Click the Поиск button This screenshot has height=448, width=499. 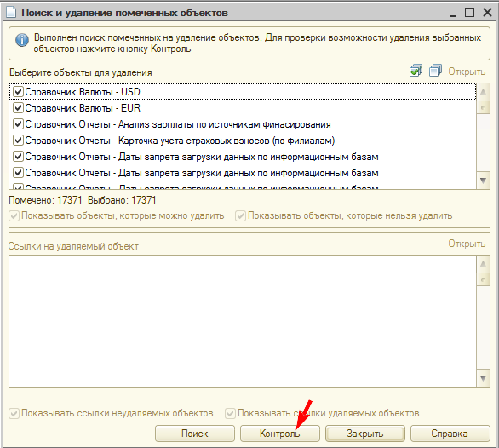195,434
